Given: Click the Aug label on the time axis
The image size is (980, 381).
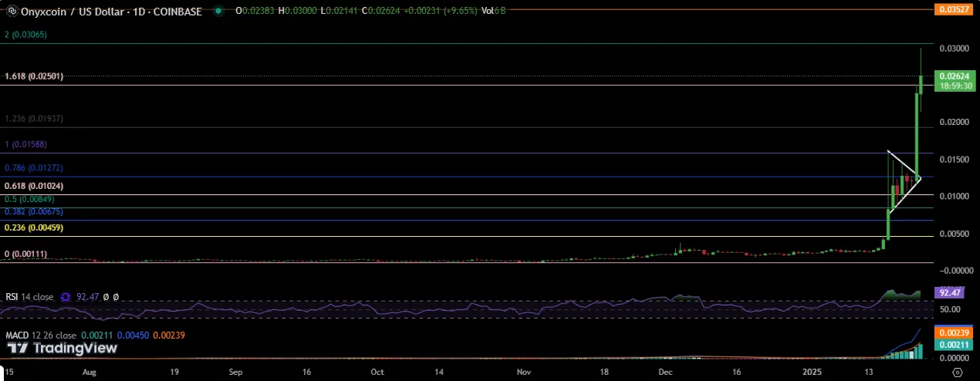Looking at the screenshot, I should click(x=89, y=371).
